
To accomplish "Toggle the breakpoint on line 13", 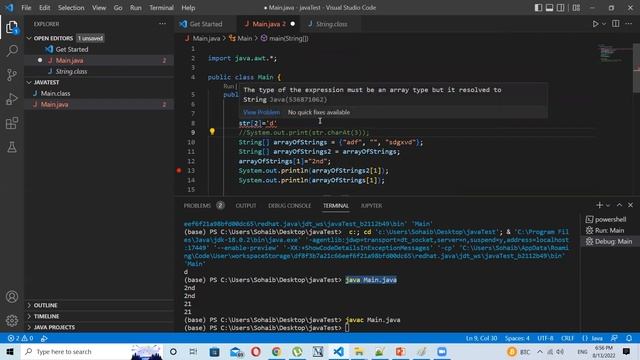I will click(x=179, y=171).
